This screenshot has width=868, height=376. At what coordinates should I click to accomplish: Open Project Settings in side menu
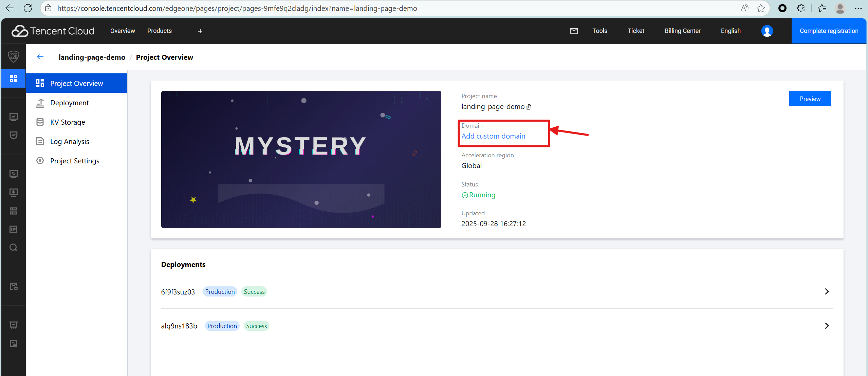(x=75, y=161)
